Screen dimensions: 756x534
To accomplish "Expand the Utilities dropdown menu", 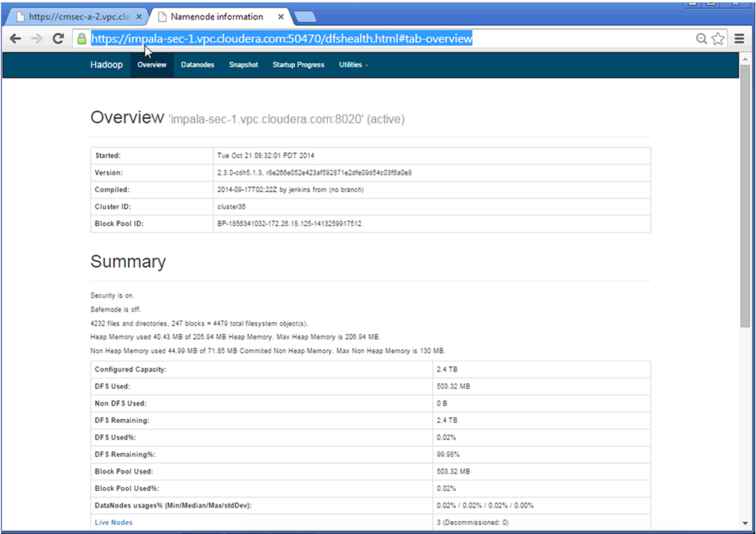I will click(x=353, y=64).
